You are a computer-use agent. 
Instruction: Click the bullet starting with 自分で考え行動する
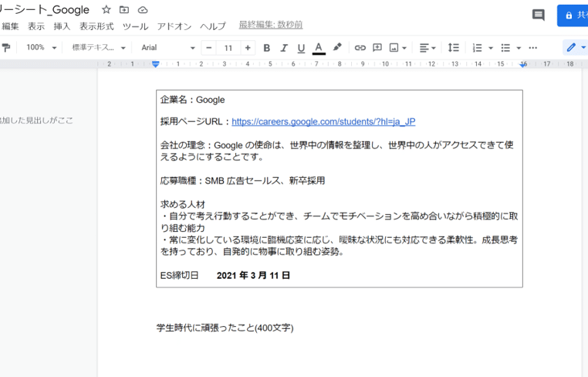(x=339, y=222)
